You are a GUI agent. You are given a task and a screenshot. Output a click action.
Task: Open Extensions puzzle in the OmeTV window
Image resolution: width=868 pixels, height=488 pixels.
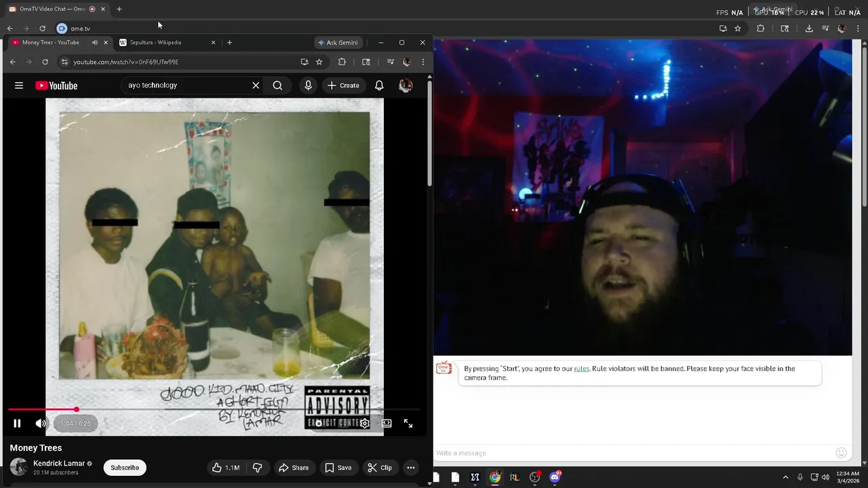coord(760,28)
